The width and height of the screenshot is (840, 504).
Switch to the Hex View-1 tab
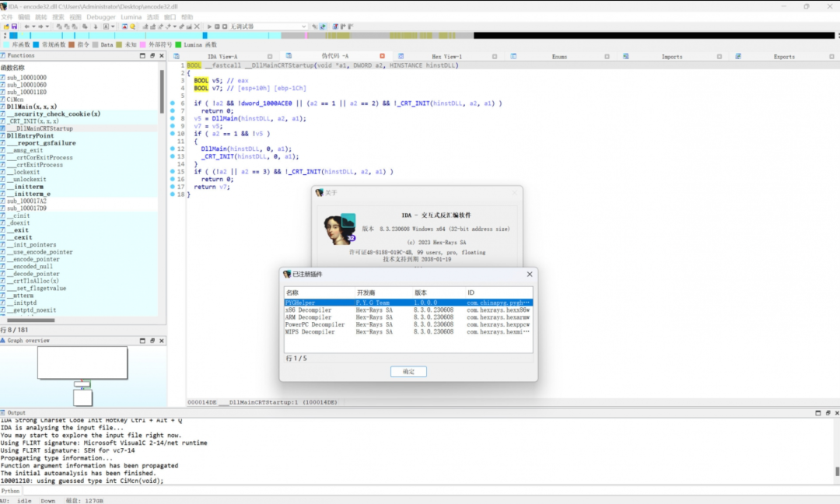coord(446,56)
